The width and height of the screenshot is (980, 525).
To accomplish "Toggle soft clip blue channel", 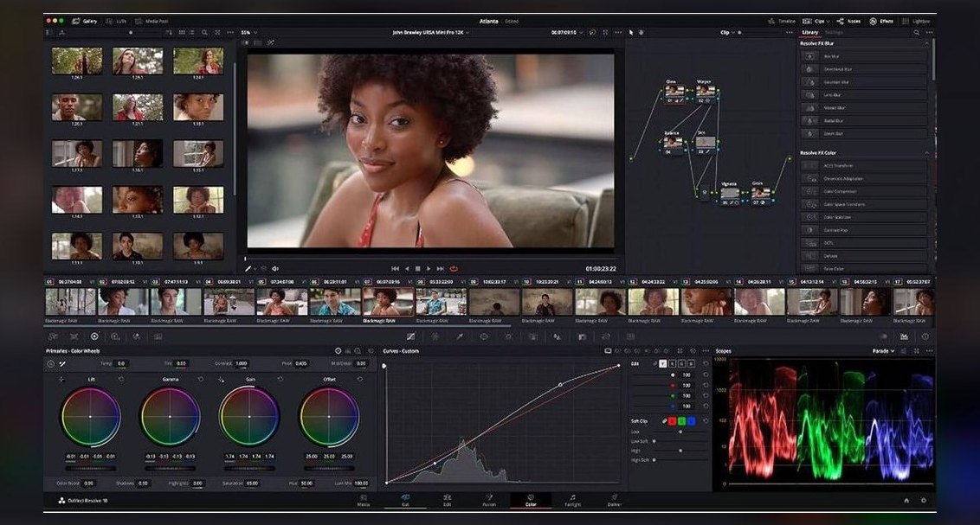I will [691, 421].
